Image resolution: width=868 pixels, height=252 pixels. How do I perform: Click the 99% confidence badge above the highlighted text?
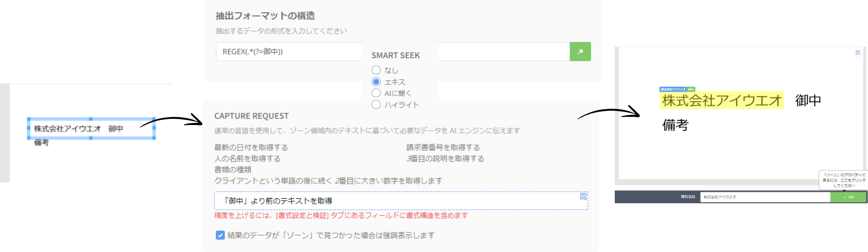691,89
